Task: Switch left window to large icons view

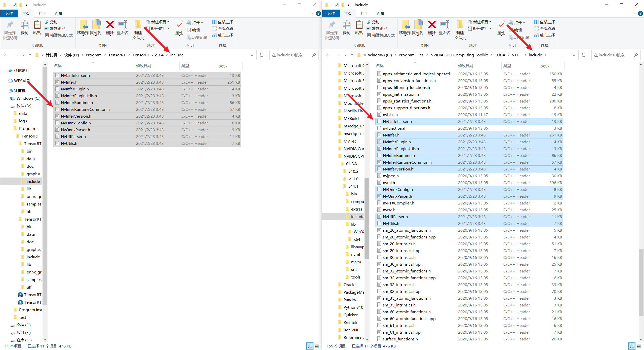Action: click(x=317, y=346)
